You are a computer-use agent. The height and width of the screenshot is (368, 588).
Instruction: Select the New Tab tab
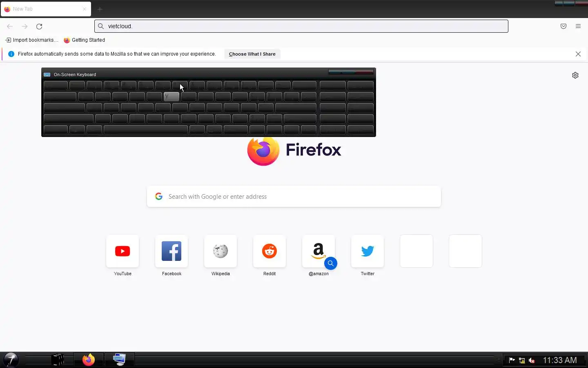[x=46, y=9]
